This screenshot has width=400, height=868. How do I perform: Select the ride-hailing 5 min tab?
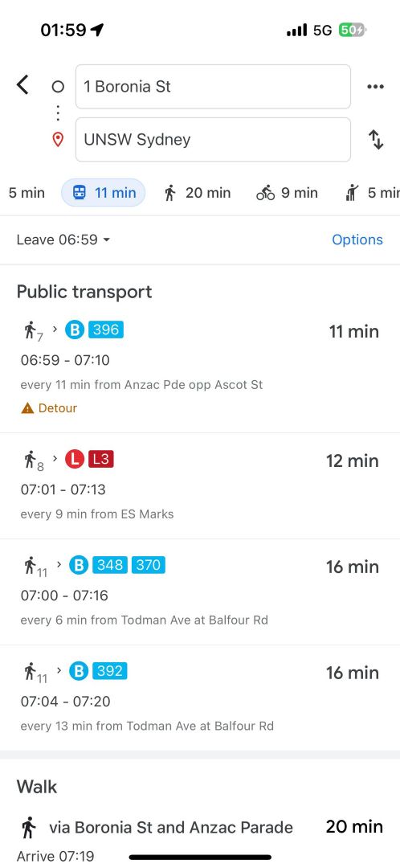[x=372, y=193]
